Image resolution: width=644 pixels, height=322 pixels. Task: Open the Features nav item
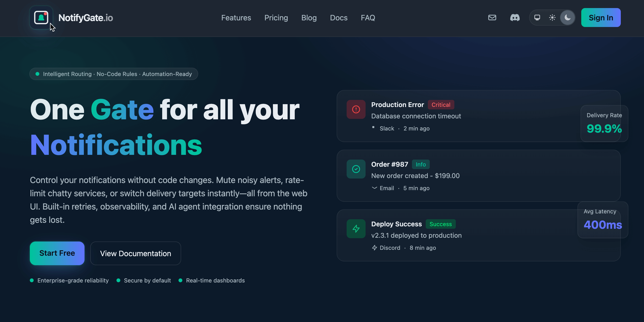(236, 18)
